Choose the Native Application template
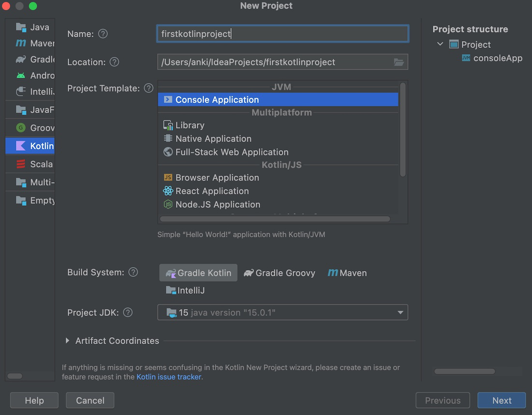Image resolution: width=532 pixels, height=415 pixels. [x=278, y=138]
